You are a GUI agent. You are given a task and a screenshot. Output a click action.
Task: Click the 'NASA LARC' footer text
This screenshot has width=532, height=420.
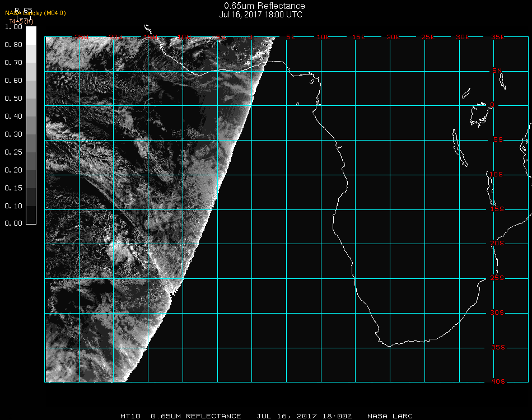tap(390, 416)
